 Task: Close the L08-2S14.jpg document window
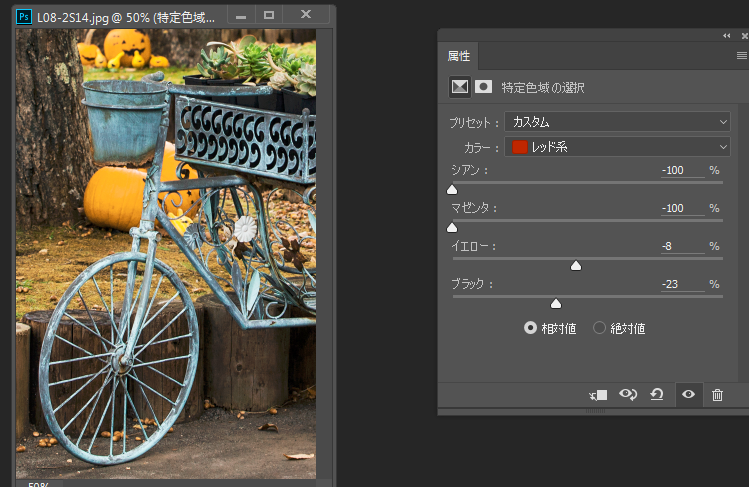tap(306, 15)
